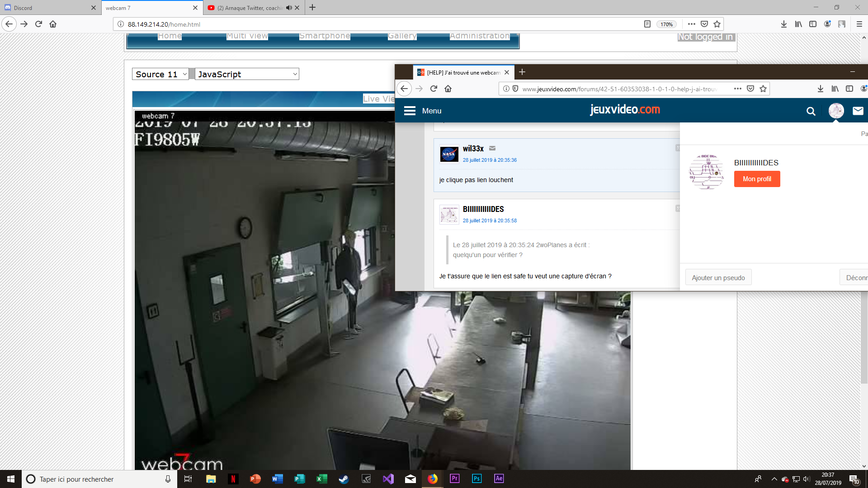The image size is (868, 488).
Task: Expand the Source 11 dropdown
Action: (x=160, y=74)
